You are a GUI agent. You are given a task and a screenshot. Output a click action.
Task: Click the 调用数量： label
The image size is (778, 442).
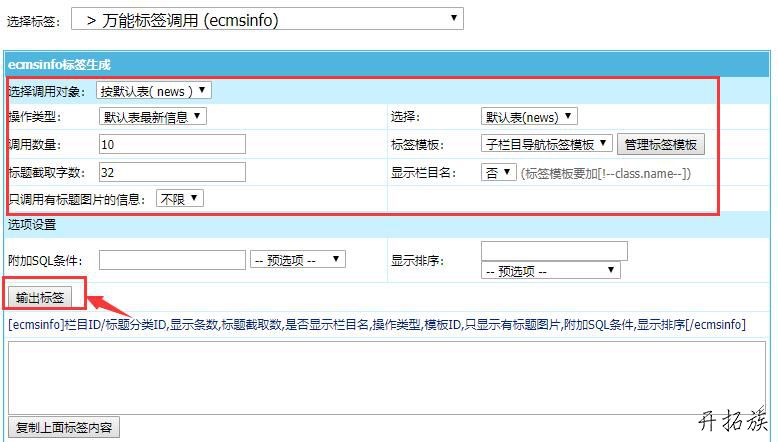pos(34,144)
